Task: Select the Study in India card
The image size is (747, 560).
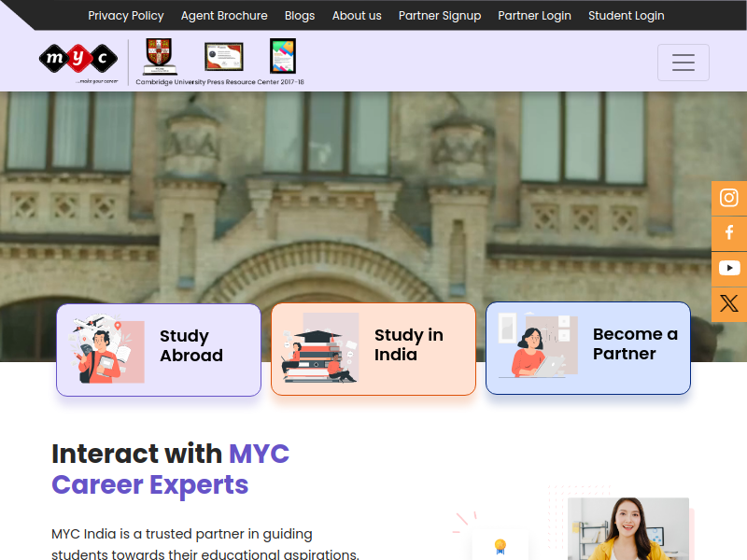Action: tap(373, 349)
